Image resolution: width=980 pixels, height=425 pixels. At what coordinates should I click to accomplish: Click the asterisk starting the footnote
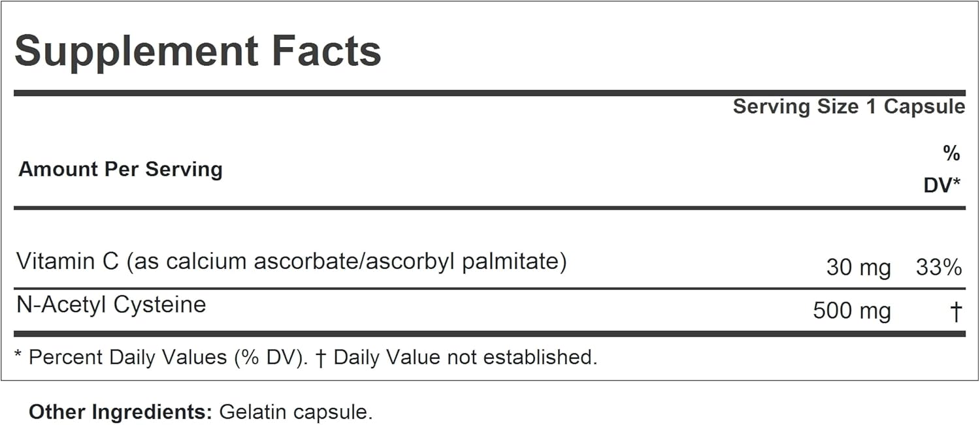18,357
